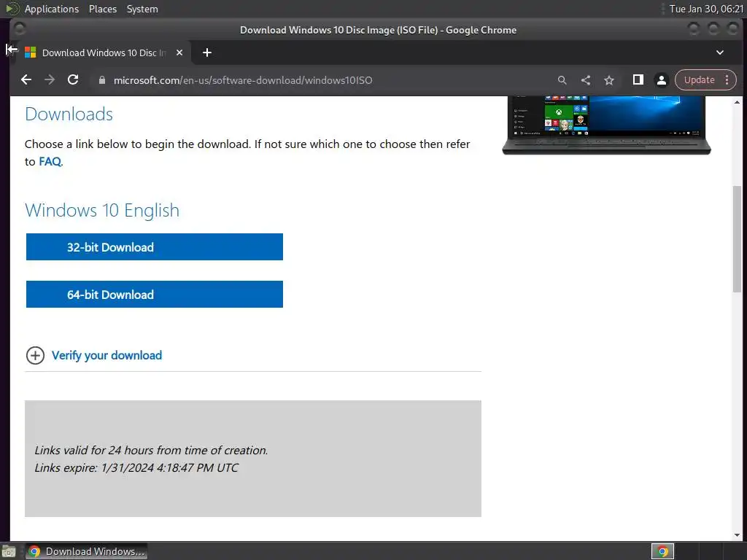Viewport: 747px width, 560px height.
Task: Click the Update Chrome button
Action: pyautogui.click(x=699, y=80)
